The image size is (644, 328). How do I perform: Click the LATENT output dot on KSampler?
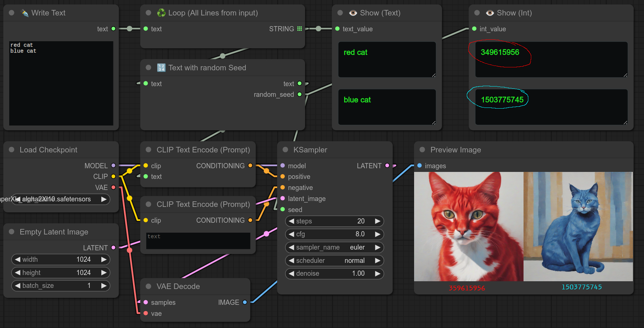pos(387,166)
